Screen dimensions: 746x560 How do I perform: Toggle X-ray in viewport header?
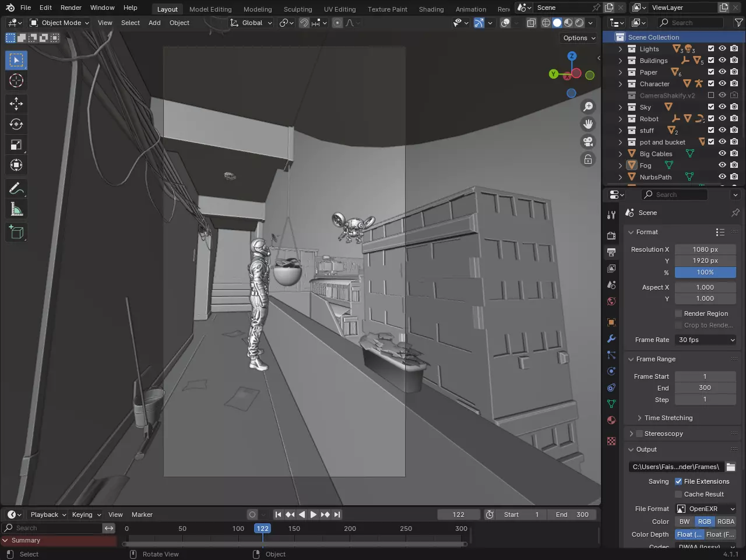pyautogui.click(x=532, y=23)
